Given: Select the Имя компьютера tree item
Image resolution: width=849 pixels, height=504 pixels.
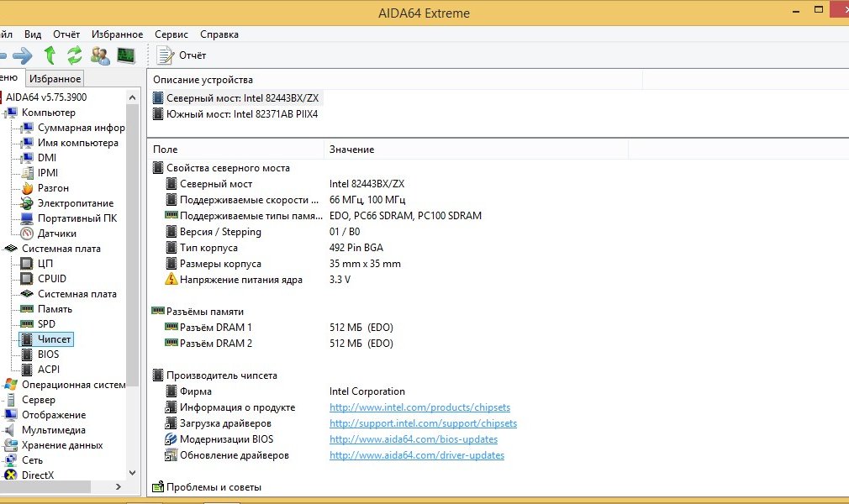Looking at the screenshot, I should pos(78,143).
